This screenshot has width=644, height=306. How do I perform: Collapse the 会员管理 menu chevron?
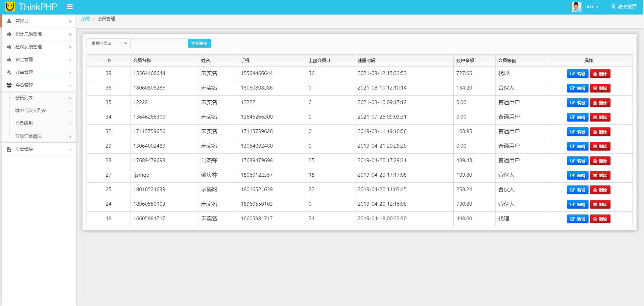(x=70, y=85)
